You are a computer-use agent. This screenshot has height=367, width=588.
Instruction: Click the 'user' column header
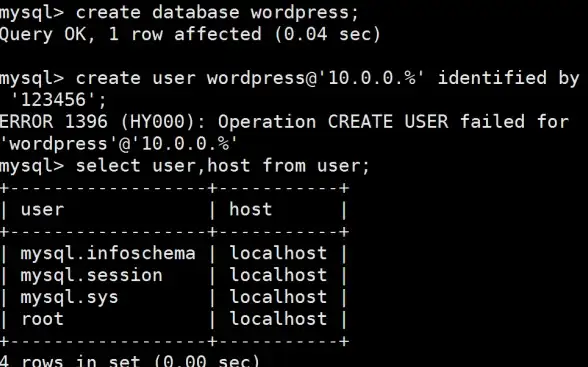click(x=42, y=210)
